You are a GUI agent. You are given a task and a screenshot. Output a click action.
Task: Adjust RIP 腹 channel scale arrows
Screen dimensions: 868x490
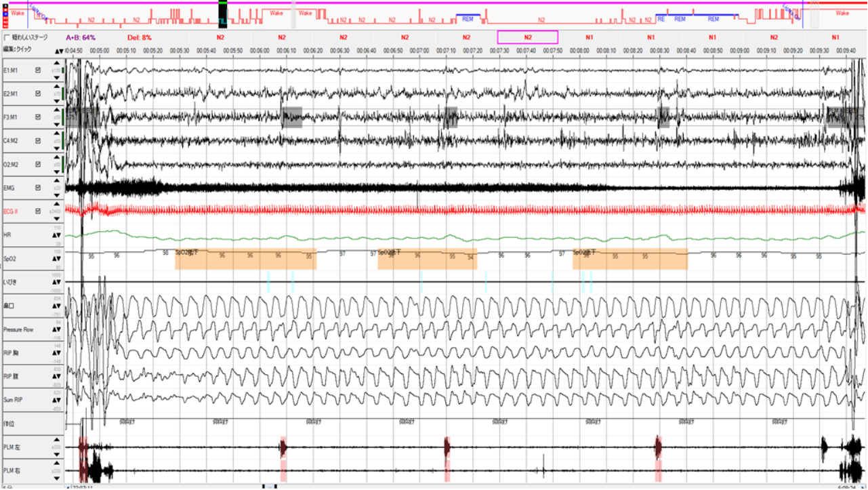[x=58, y=376]
